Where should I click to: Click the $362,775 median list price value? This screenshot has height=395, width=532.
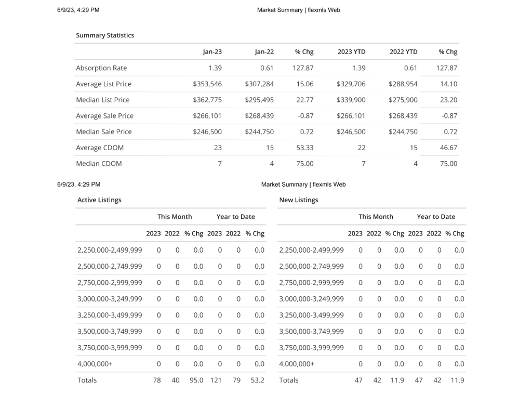tap(207, 100)
